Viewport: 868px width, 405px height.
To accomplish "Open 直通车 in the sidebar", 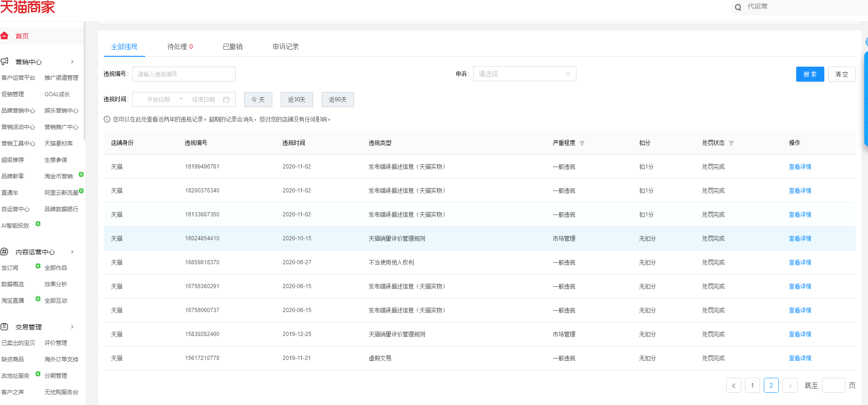I will [x=10, y=192].
